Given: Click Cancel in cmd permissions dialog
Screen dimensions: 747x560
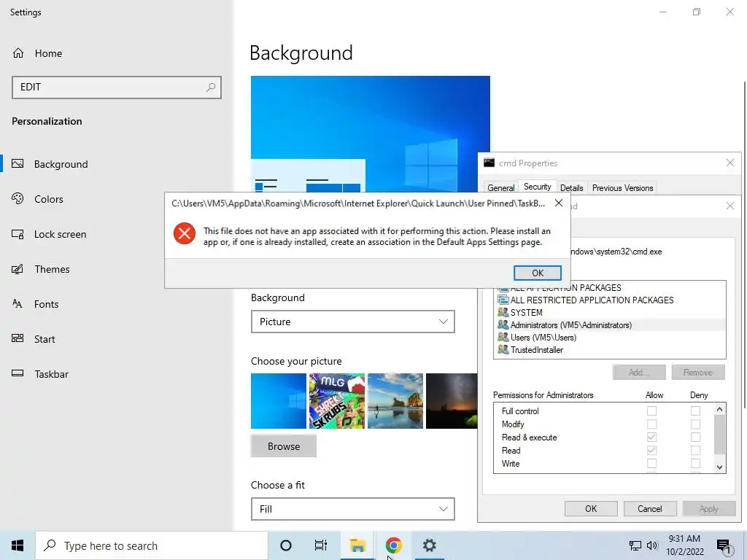Looking at the screenshot, I should (649, 508).
